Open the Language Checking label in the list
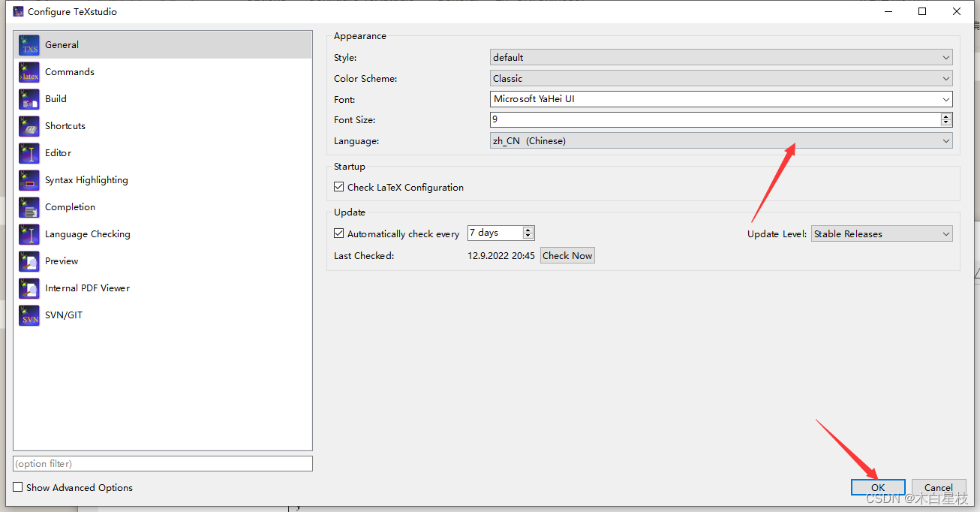Image resolution: width=980 pixels, height=512 pixels. coord(88,234)
